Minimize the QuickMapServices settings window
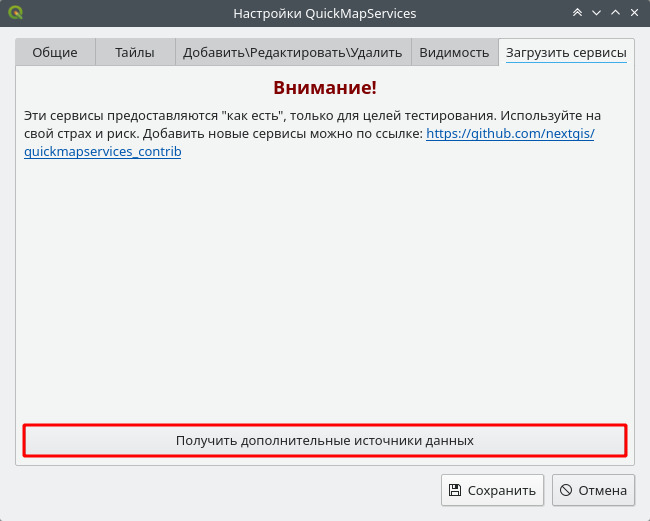The height and width of the screenshot is (521, 650). [596, 13]
